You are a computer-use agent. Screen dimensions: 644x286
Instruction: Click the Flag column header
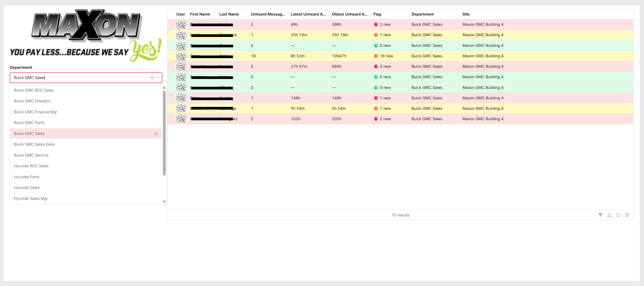[x=377, y=14]
